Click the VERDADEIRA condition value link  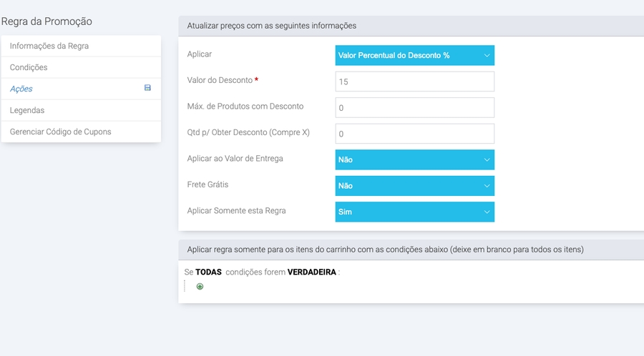tap(311, 272)
